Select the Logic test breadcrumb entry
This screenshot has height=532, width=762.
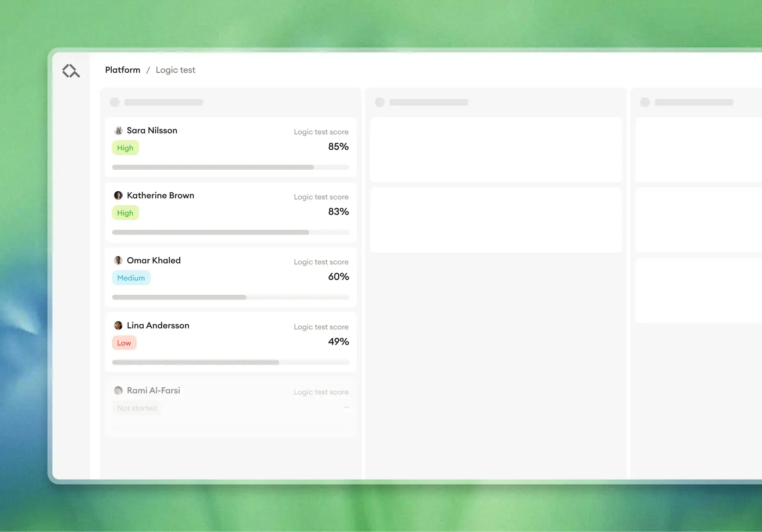click(176, 70)
